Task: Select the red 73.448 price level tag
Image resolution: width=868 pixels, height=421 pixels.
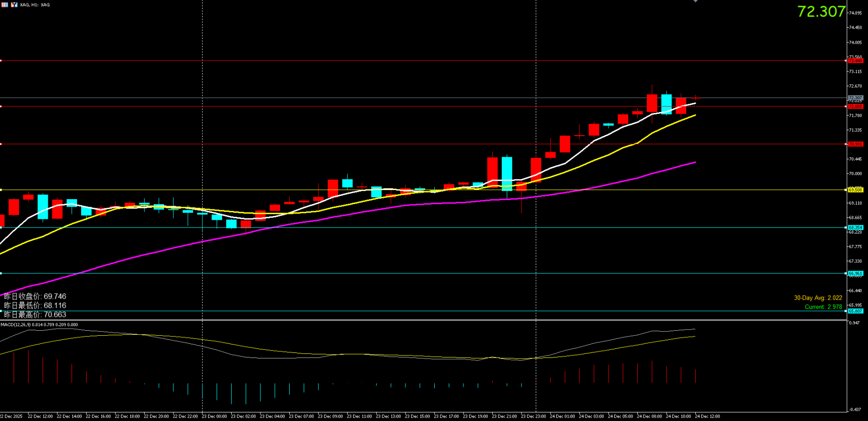Action: pyautogui.click(x=855, y=61)
